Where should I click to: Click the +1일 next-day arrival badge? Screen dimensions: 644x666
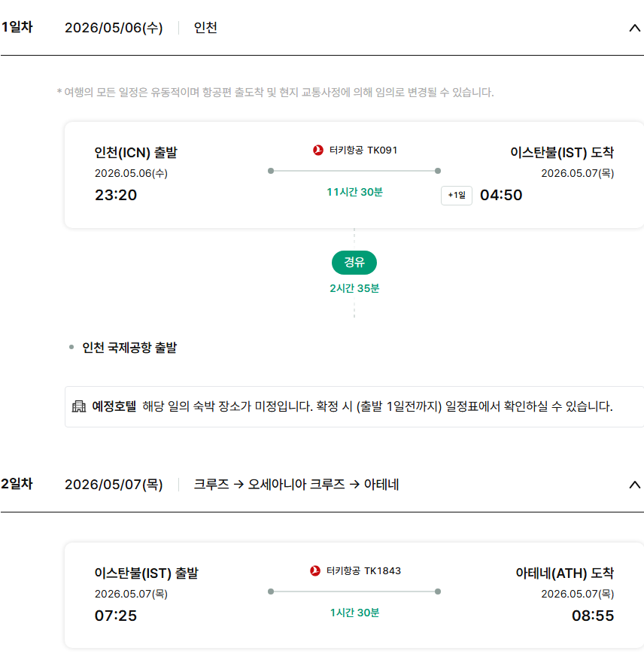(456, 196)
